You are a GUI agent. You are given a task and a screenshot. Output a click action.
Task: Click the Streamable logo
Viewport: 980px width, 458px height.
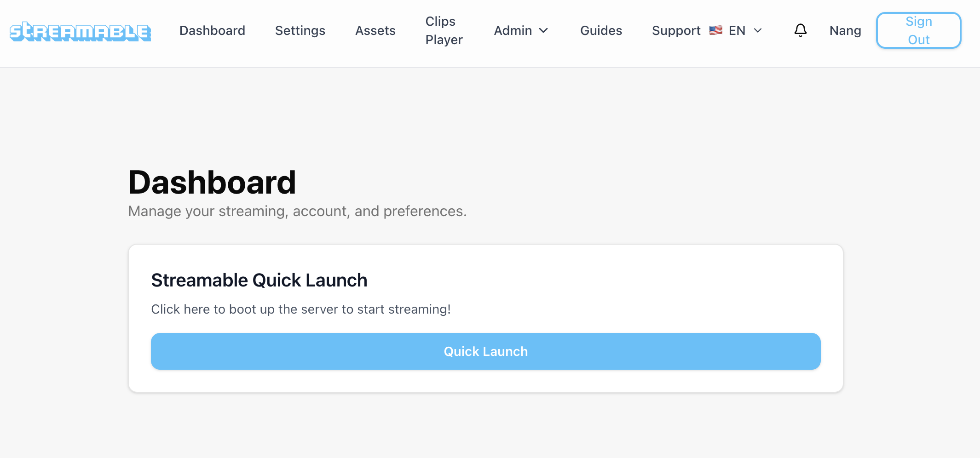[80, 30]
